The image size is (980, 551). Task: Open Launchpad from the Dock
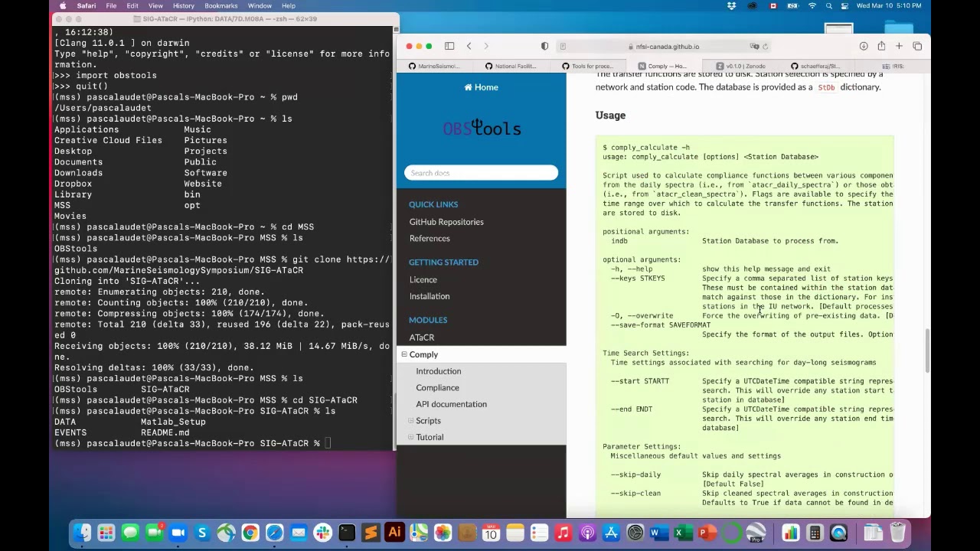(x=106, y=533)
